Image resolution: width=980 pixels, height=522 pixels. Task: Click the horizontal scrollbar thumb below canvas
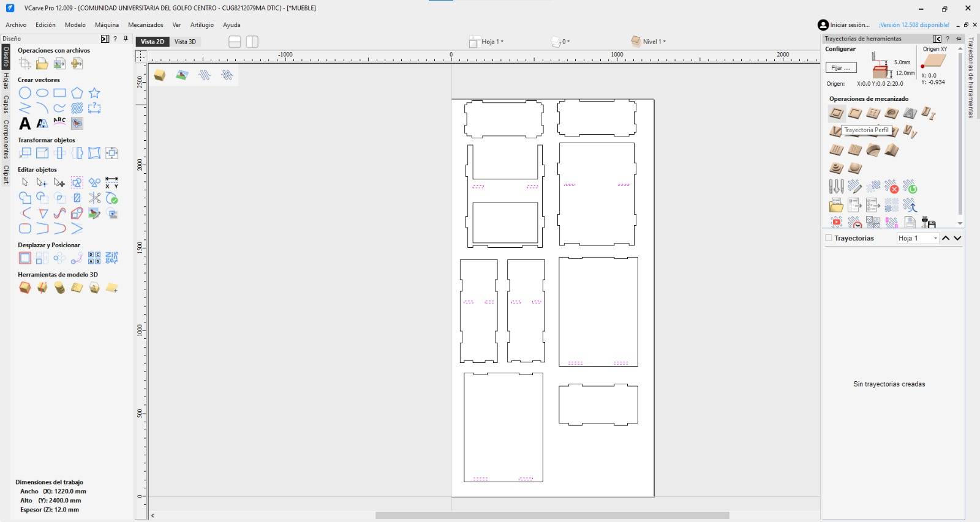point(552,516)
